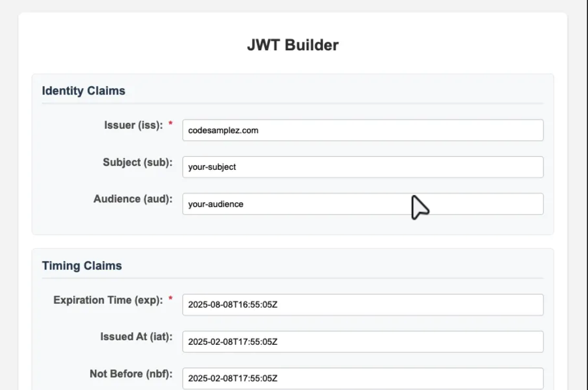This screenshot has height=390, width=588.
Task: Click the "Audience (aud):" label
Action: coord(133,199)
